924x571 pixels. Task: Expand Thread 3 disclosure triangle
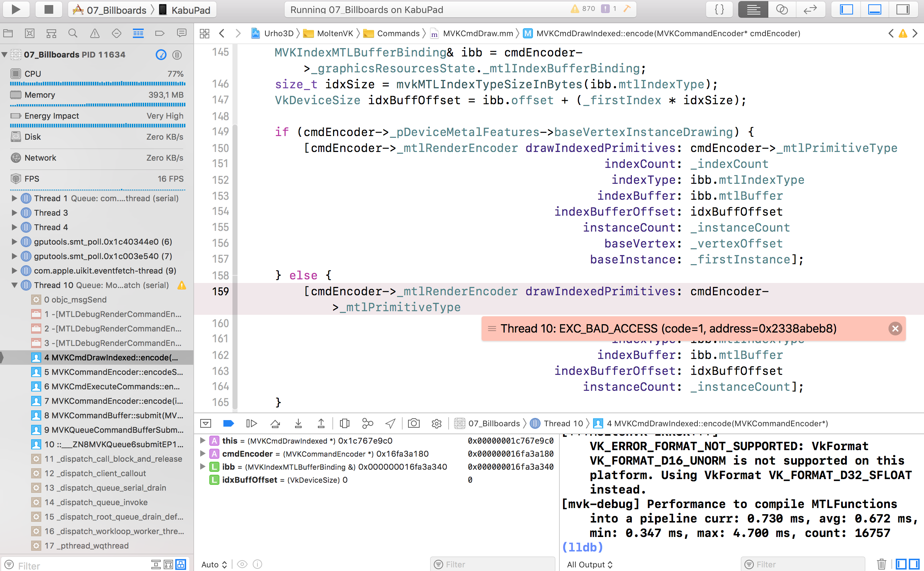point(14,213)
